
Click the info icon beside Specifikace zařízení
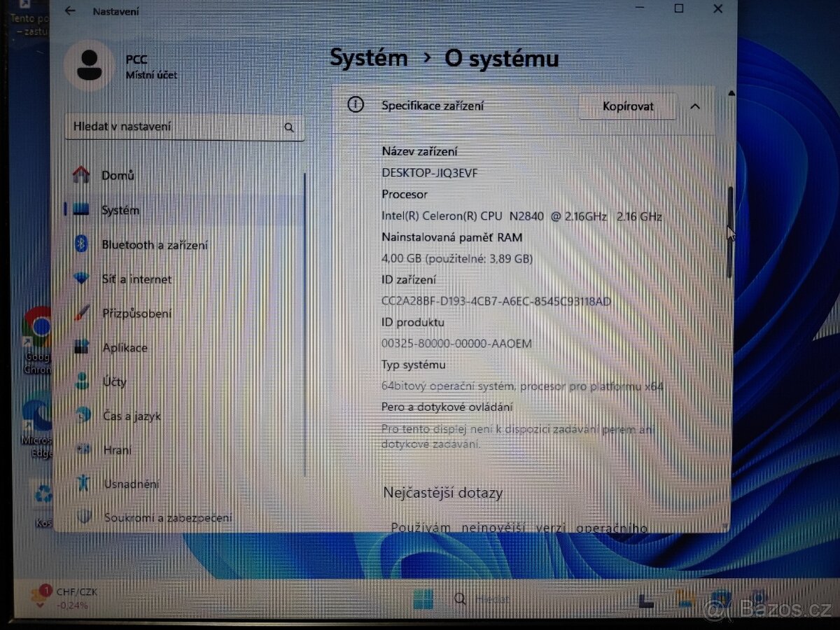point(356,105)
